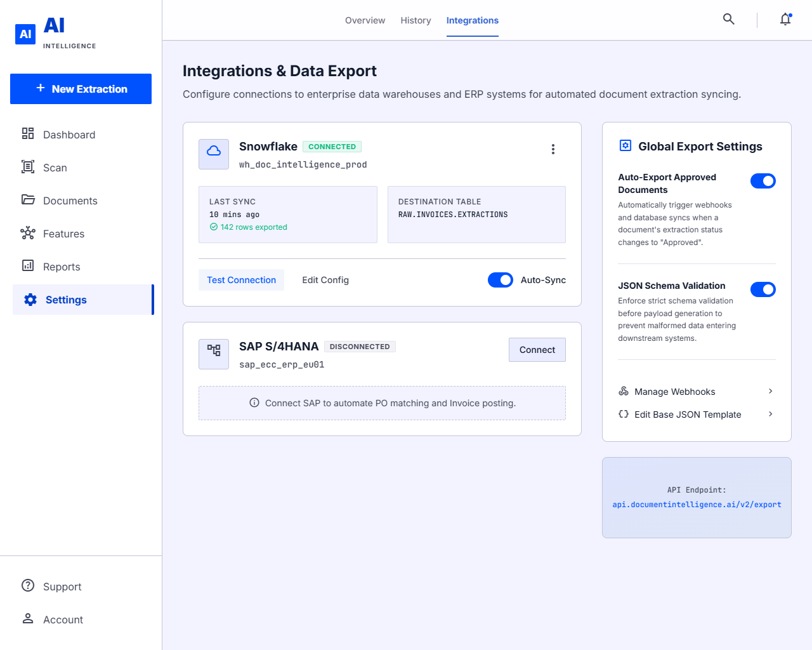Viewport: 812px width, 650px height.
Task: Click the RAW.INVOICES.EXTRACTIONS destination table value
Action: pyautogui.click(x=453, y=215)
